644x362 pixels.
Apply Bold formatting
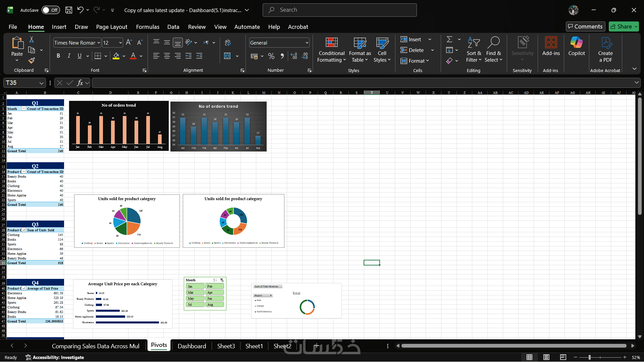(x=58, y=56)
